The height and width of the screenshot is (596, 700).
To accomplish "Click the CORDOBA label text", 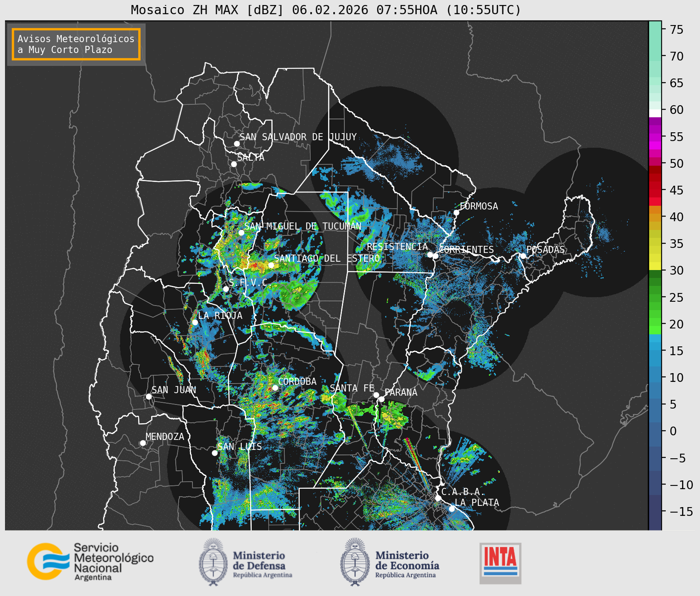I will pyautogui.click(x=297, y=381).
